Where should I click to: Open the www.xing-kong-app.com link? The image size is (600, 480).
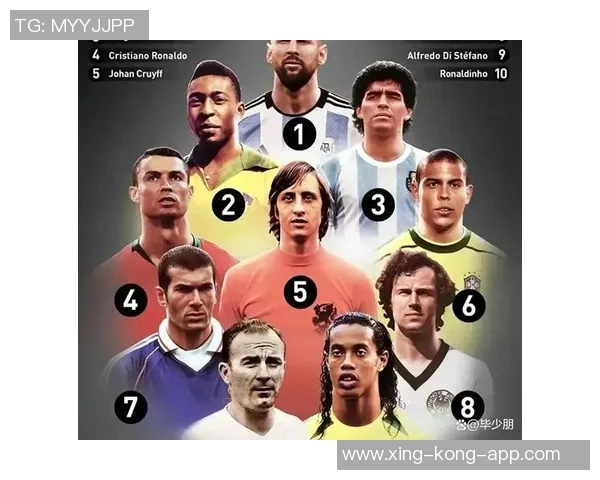click(x=451, y=454)
